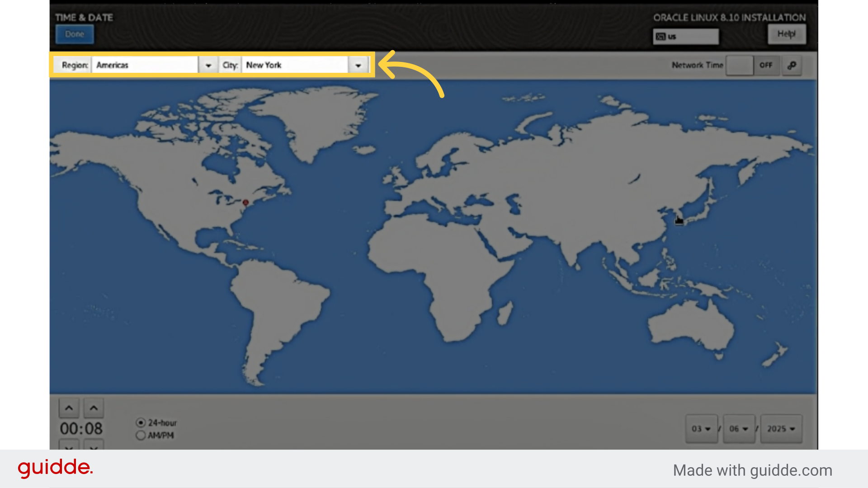Open Help for the installer
This screenshot has height=488, width=868.
pos(787,34)
